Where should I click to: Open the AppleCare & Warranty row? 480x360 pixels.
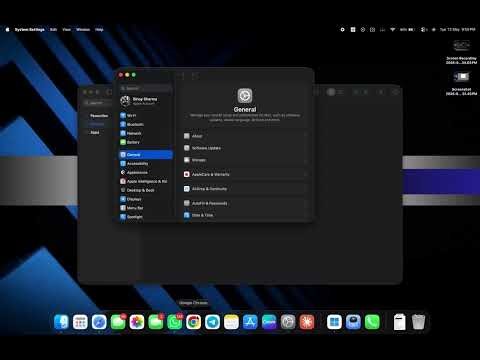coord(245,174)
